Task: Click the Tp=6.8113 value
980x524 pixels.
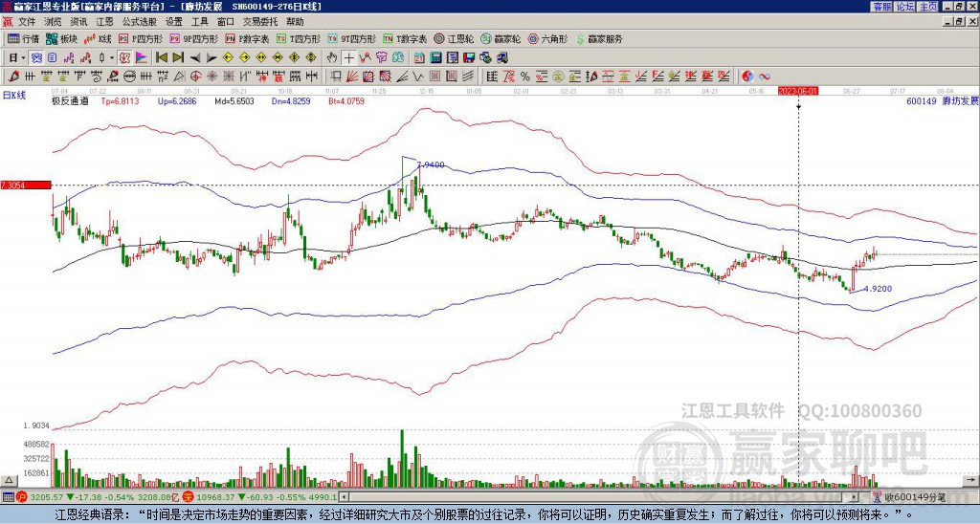Action: click(x=121, y=100)
